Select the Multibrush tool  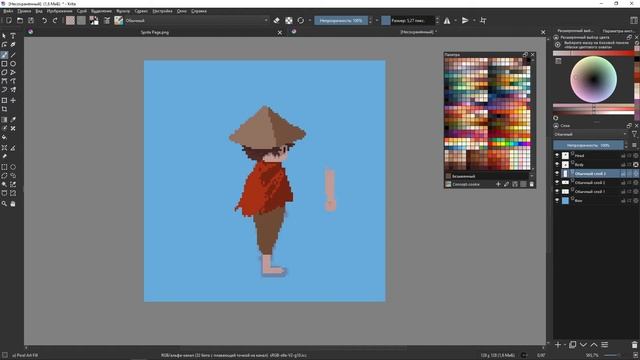click(13, 90)
